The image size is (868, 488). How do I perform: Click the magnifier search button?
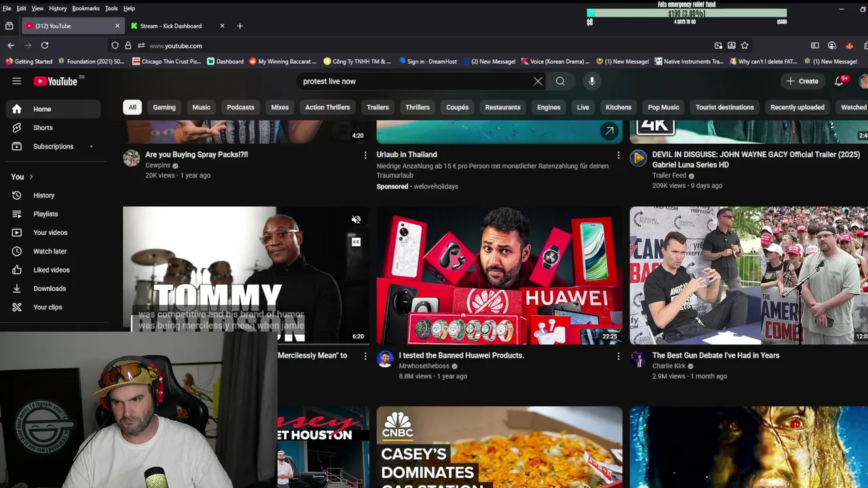click(560, 81)
